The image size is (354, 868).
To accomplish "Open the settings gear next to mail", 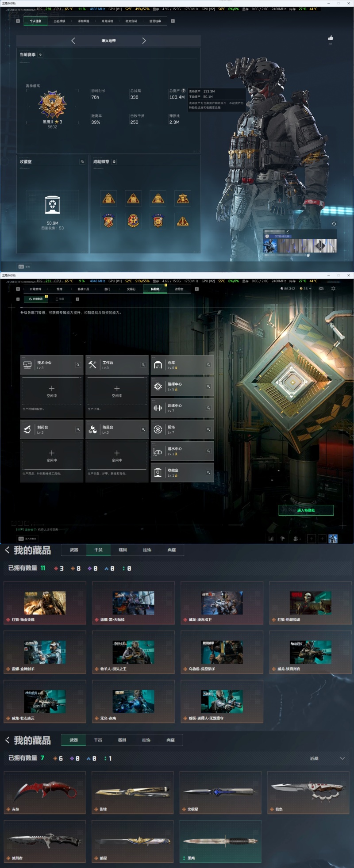I will click(333, 288).
